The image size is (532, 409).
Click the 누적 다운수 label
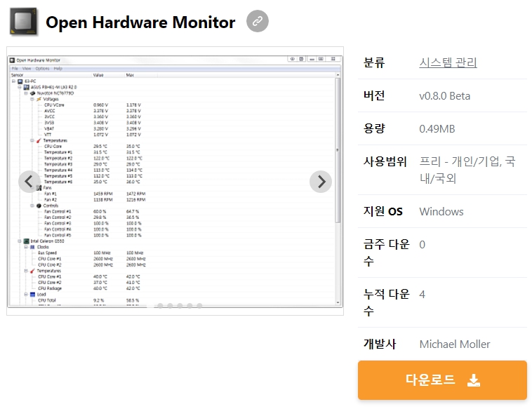point(387,302)
